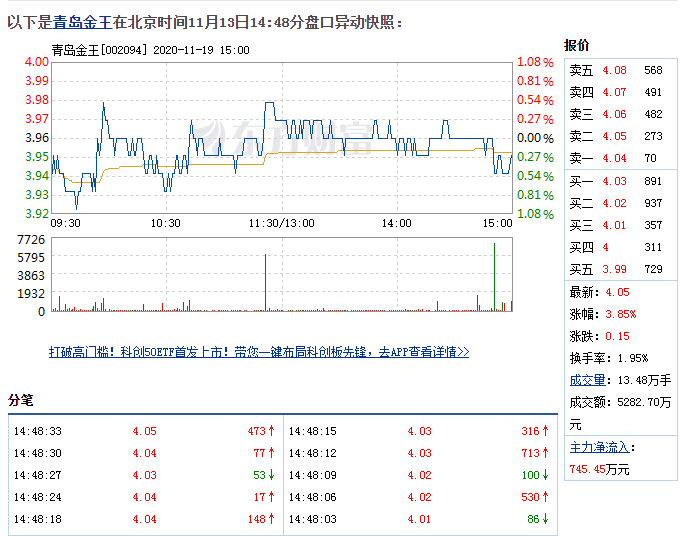The width and height of the screenshot is (683, 537).
Task: Click the 成交量 link
Action: (587, 380)
